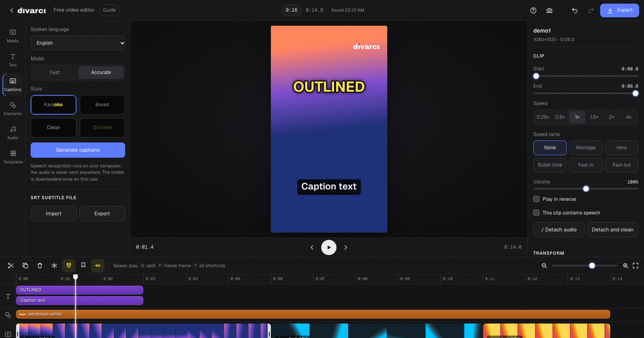The height and width of the screenshot is (338, 644).
Task: Fit timeline to screen with expand icon
Action: [x=635, y=266]
